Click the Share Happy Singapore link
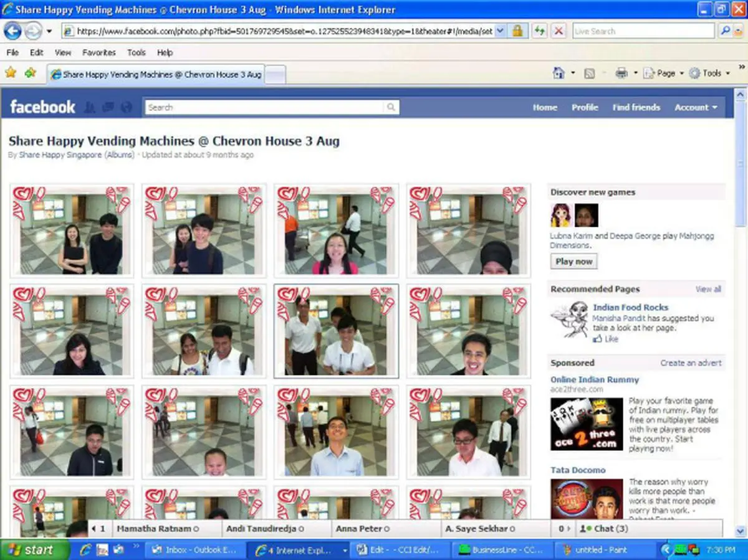Screen dimensions: 748x560 (x=60, y=155)
